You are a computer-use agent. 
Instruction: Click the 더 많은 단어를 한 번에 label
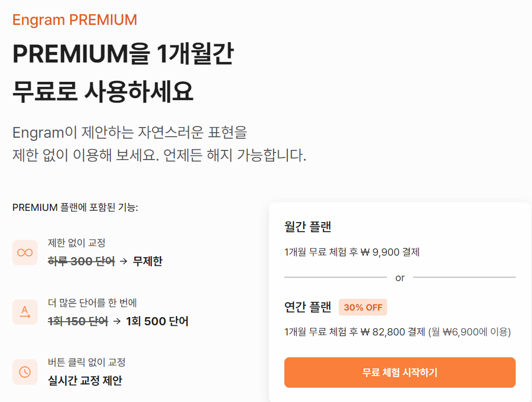(x=92, y=303)
